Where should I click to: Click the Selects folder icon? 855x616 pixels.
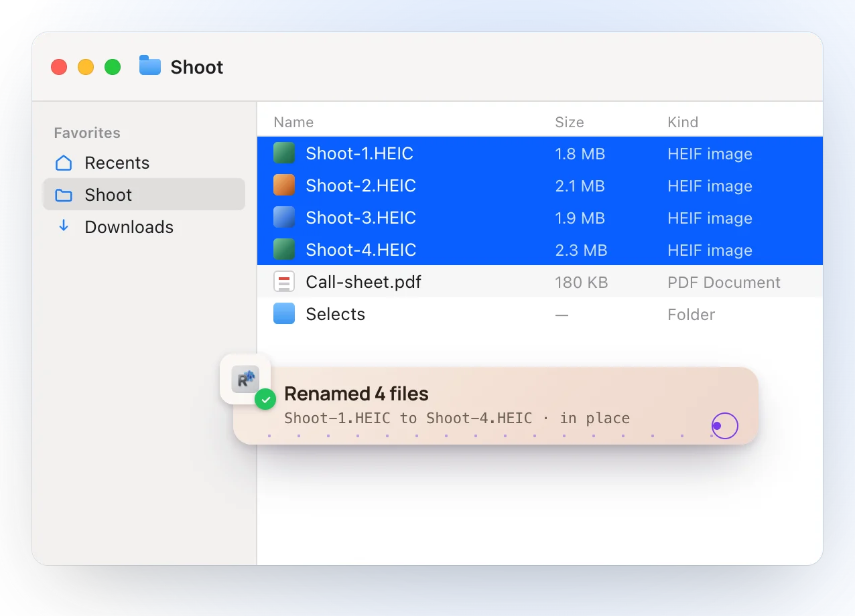(284, 313)
